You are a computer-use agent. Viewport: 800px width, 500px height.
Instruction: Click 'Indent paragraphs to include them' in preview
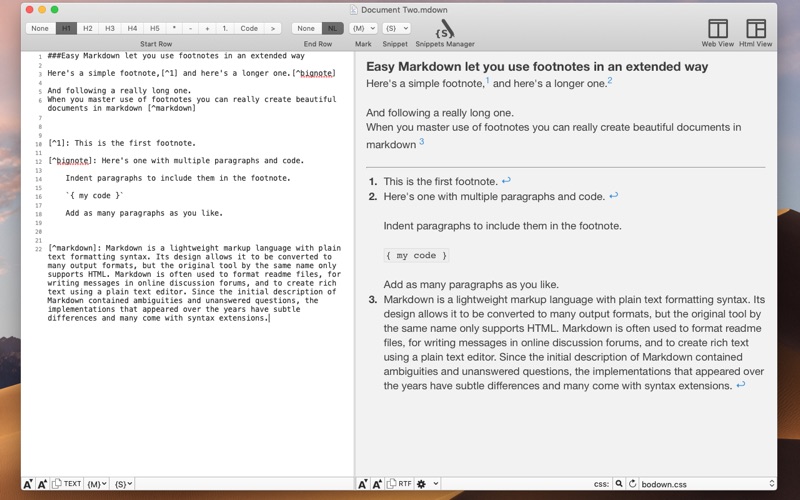coord(503,226)
